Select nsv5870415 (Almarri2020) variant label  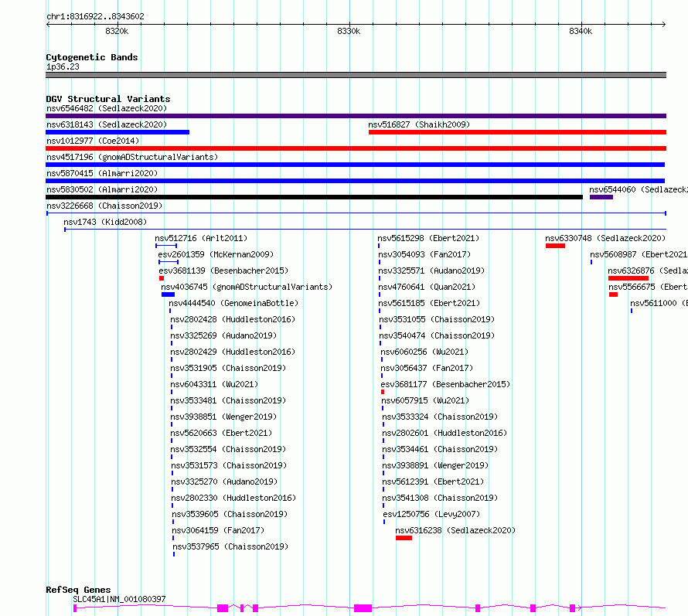pos(102,173)
